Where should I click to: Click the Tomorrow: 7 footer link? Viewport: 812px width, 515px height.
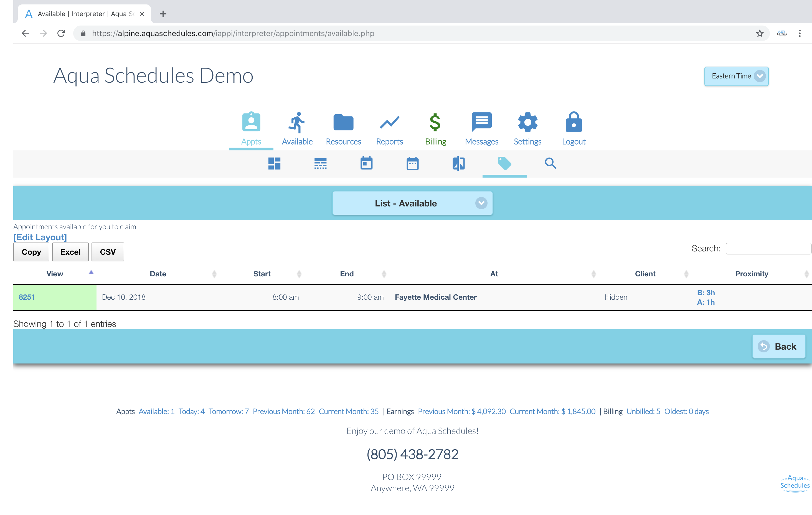[228, 412]
